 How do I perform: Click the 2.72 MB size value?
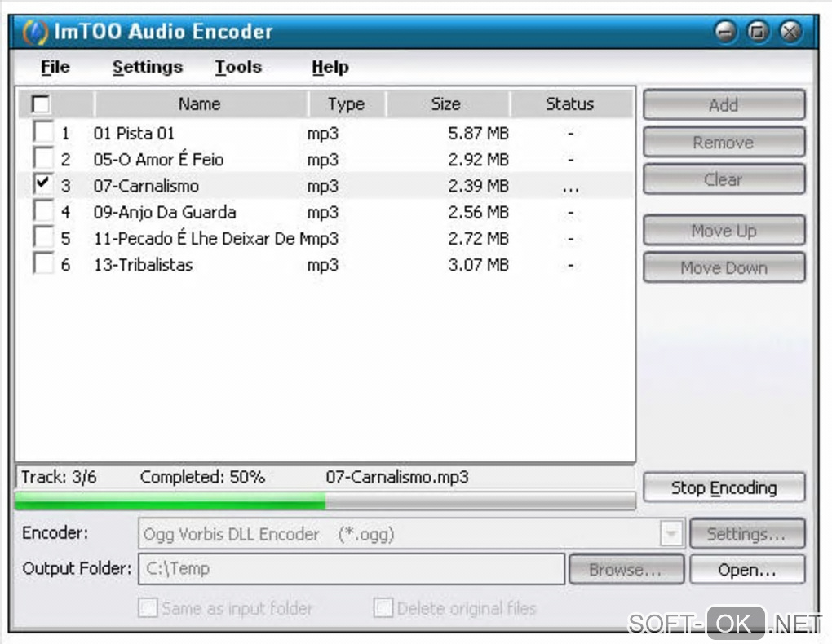(x=478, y=238)
